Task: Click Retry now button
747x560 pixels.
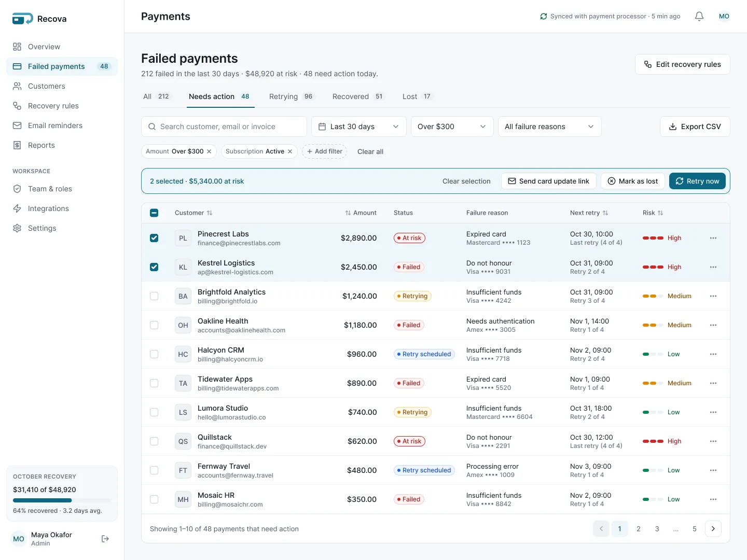Action: point(697,181)
